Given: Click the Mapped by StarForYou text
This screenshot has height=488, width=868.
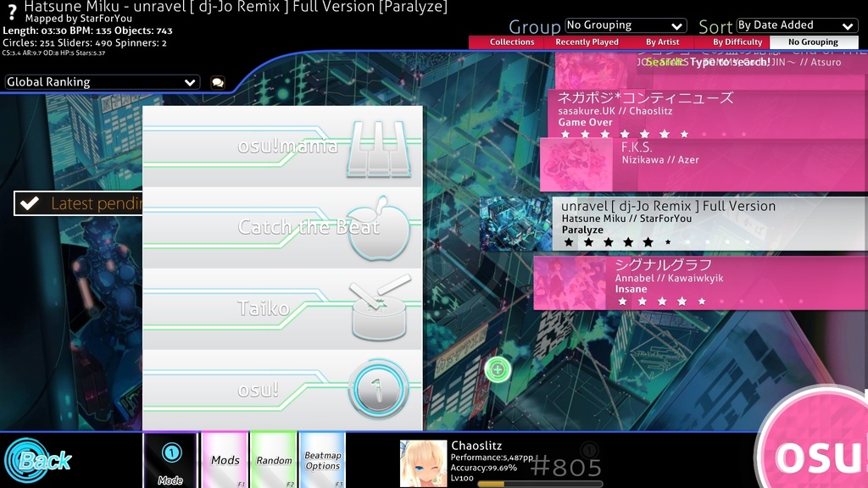Looking at the screenshot, I should coord(79,19).
